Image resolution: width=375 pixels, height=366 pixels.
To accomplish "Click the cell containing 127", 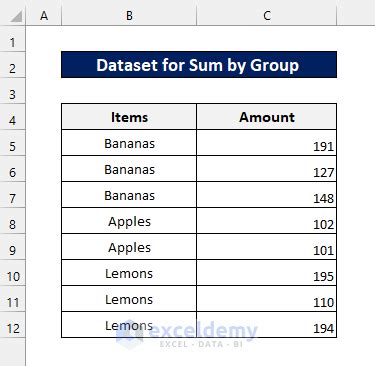I will (x=267, y=169).
